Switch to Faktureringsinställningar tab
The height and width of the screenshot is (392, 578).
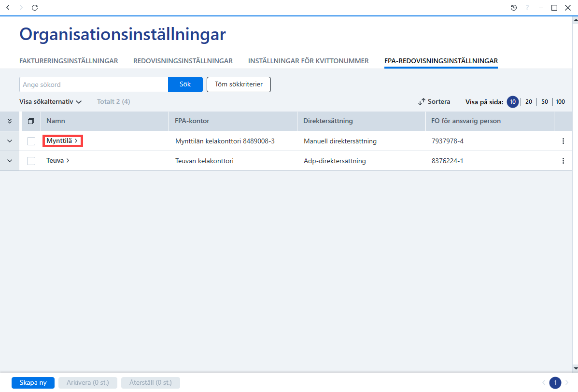[x=69, y=61]
